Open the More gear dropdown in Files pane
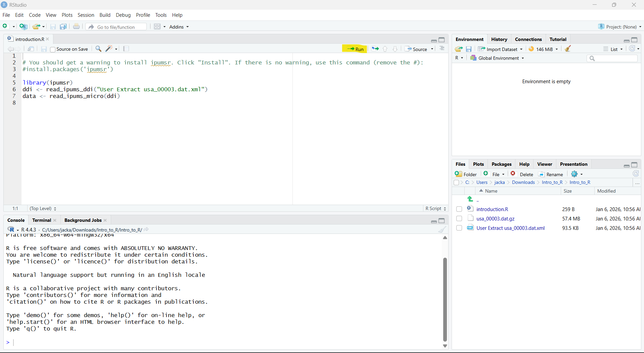Screen dimensions: 644x353 [577, 174]
